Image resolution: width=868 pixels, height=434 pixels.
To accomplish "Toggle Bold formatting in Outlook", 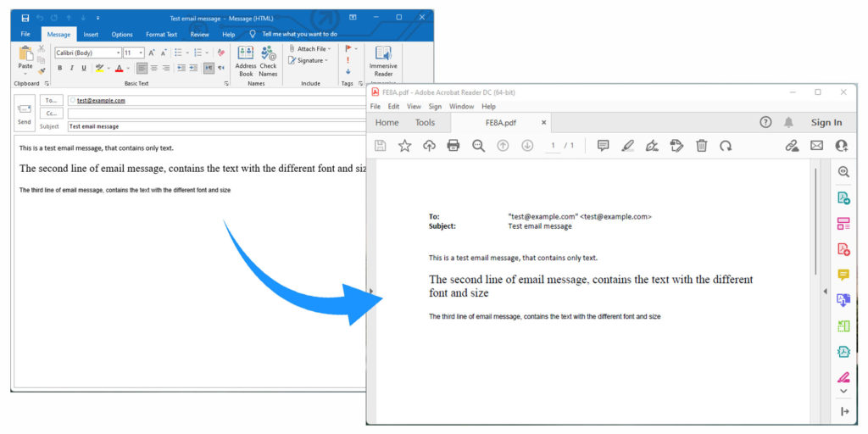I will pyautogui.click(x=60, y=68).
